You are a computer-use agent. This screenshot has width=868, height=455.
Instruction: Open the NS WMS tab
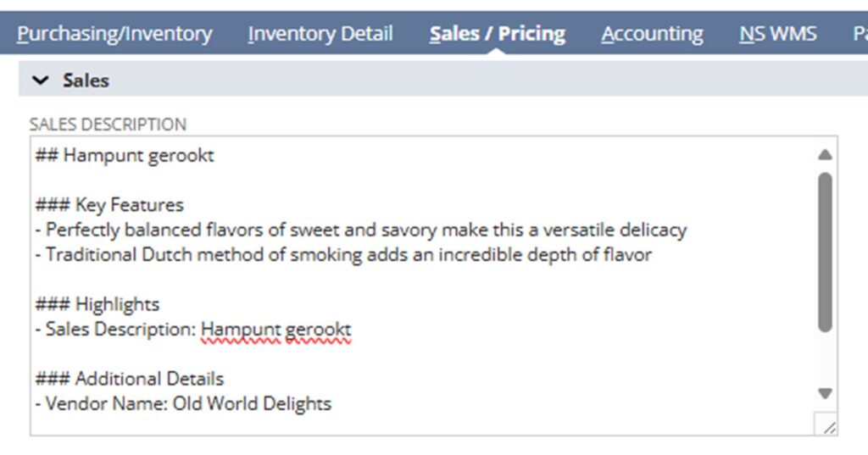(x=778, y=34)
